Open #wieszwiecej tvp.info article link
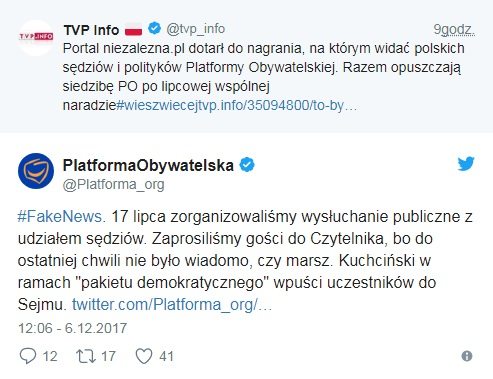 [x=237, y=105]
